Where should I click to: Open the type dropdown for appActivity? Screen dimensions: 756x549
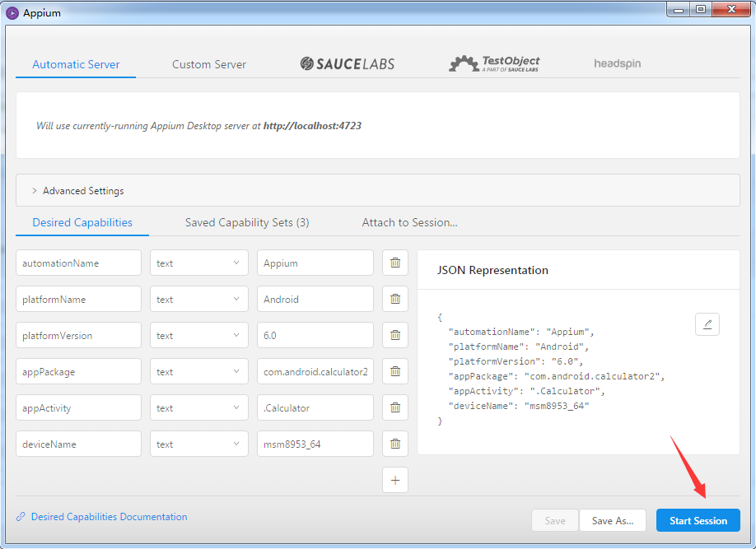coord(199,407)
